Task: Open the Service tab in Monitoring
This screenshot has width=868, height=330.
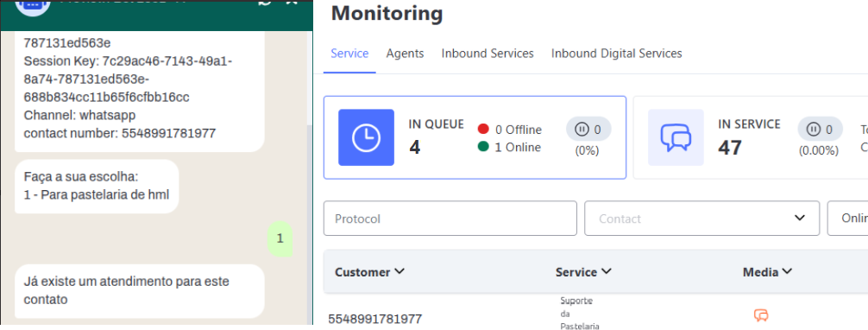Action: (x=349, y=54)
